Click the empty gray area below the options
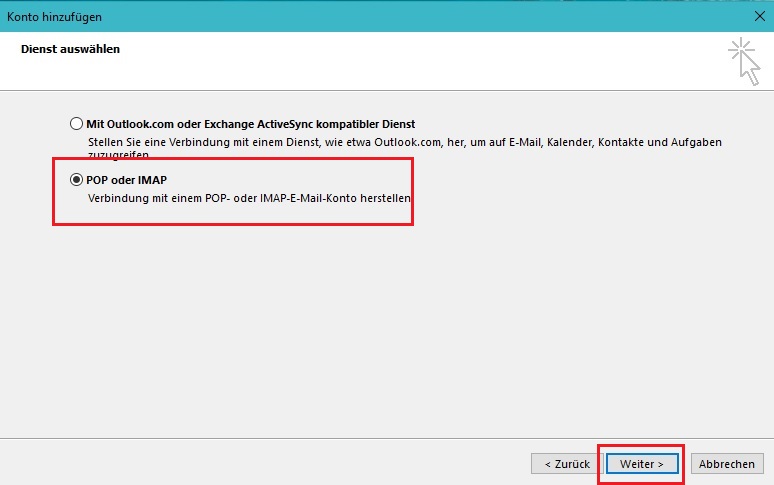 click(x=400, y=330)
